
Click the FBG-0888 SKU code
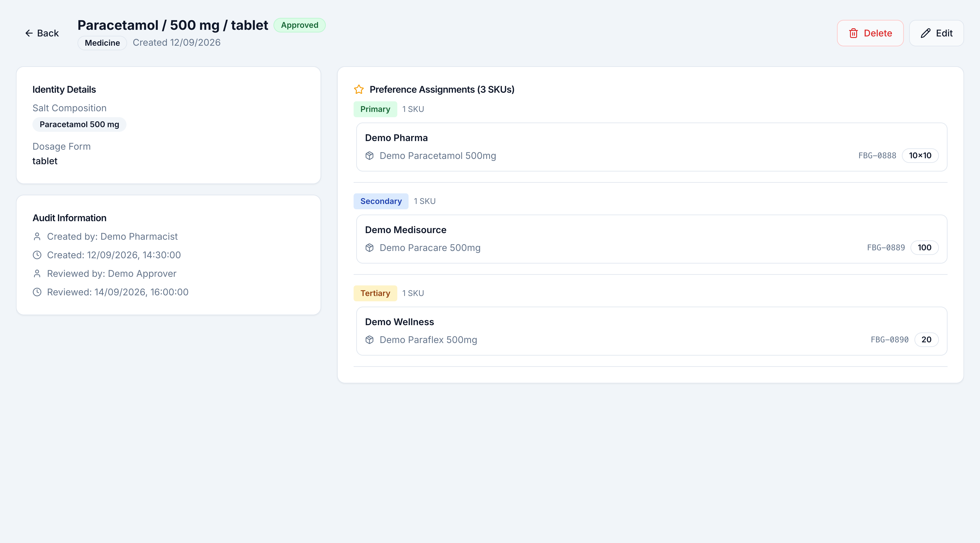click(x=877, y=156)
